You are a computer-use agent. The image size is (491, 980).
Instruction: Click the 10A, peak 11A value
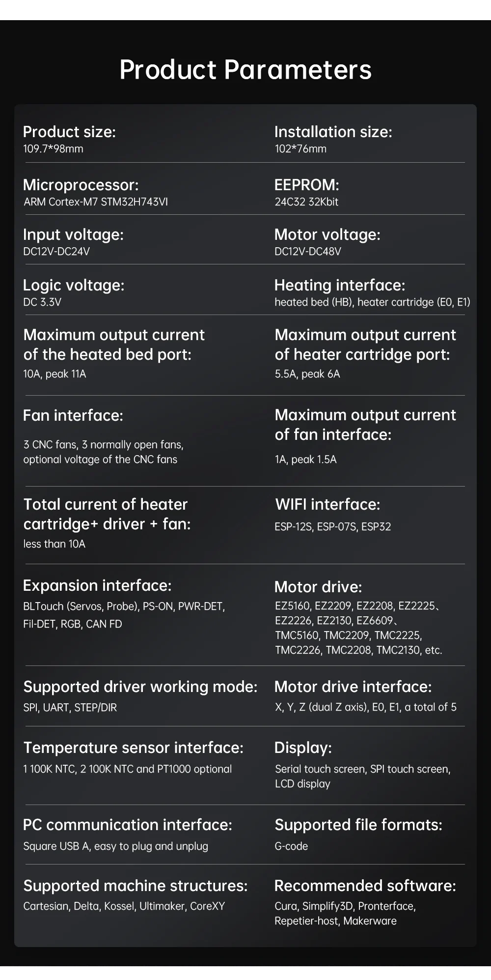(55, 374)
